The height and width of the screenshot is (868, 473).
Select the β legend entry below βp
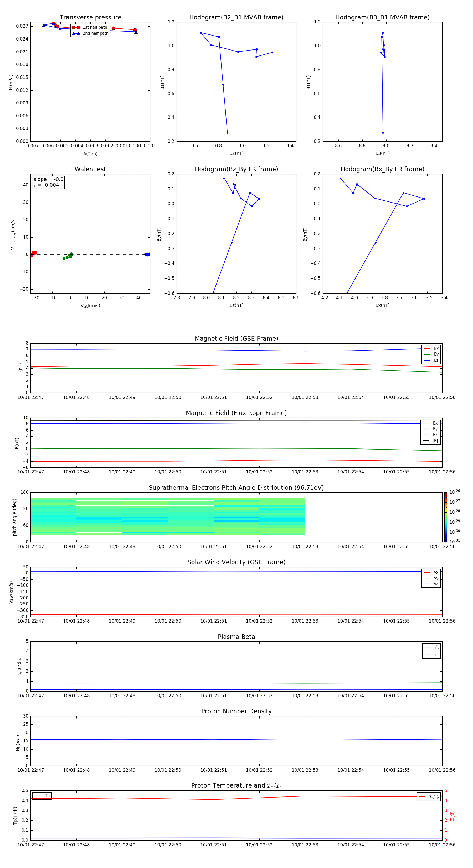coord(431,654)
